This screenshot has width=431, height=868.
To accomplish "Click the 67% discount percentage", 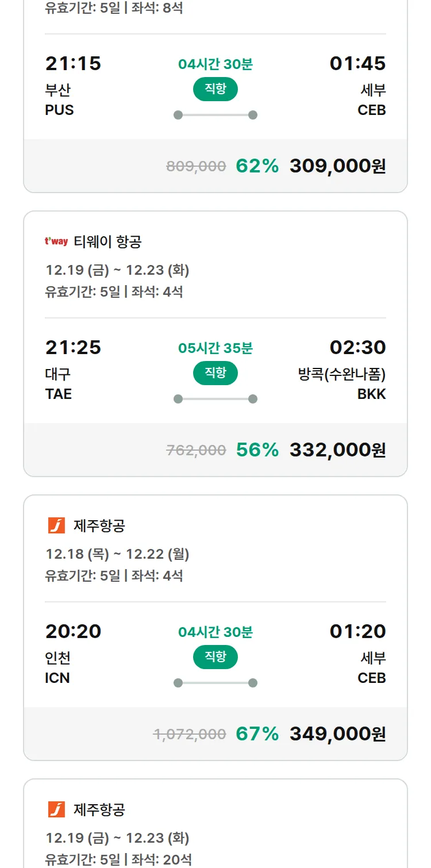I will pyautogui.click(x=257, y=734).
